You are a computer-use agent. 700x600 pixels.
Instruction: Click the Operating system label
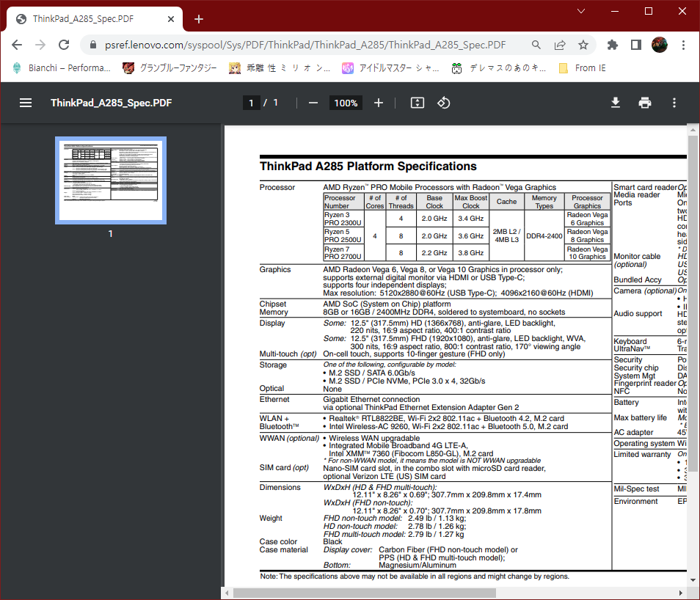[x=644, y=443]
